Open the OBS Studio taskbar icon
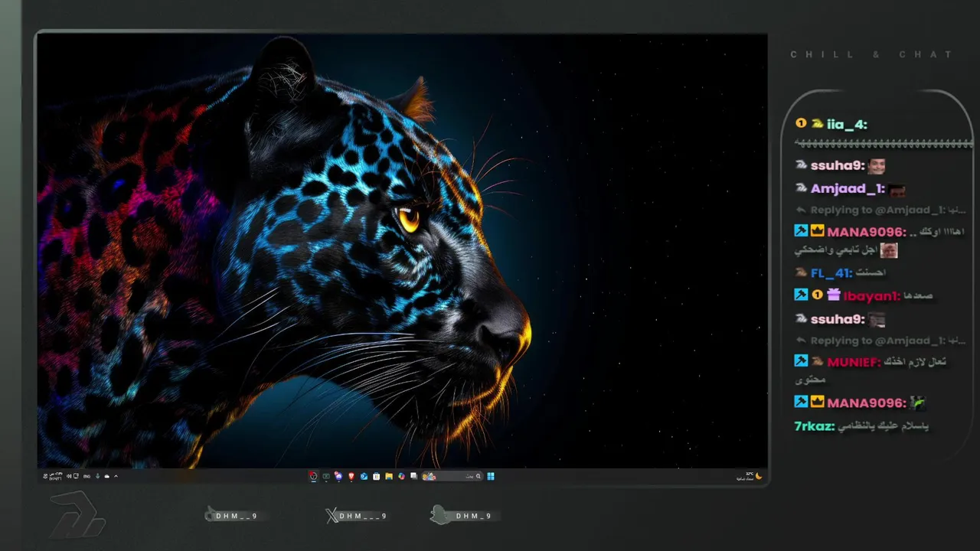 [x=313, y=476]
